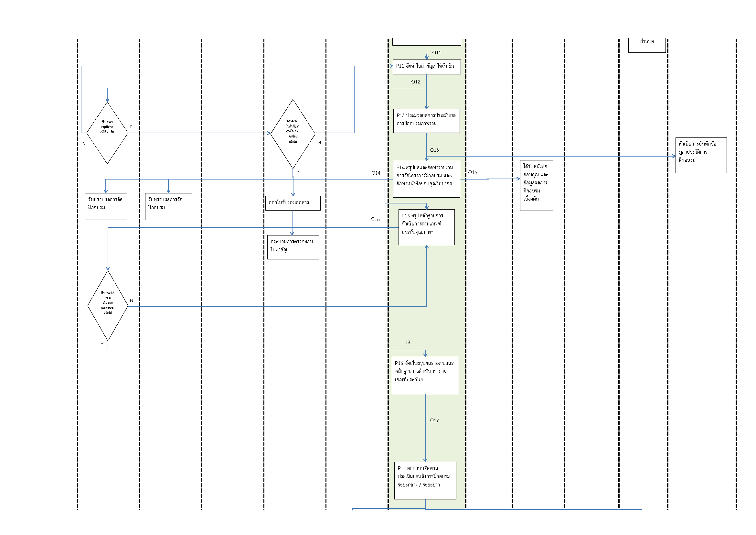
Task: Select the กระบวนการตรวจสอบใบสำคัญ box
Action: pyautogui.click(x=293, y=247)
